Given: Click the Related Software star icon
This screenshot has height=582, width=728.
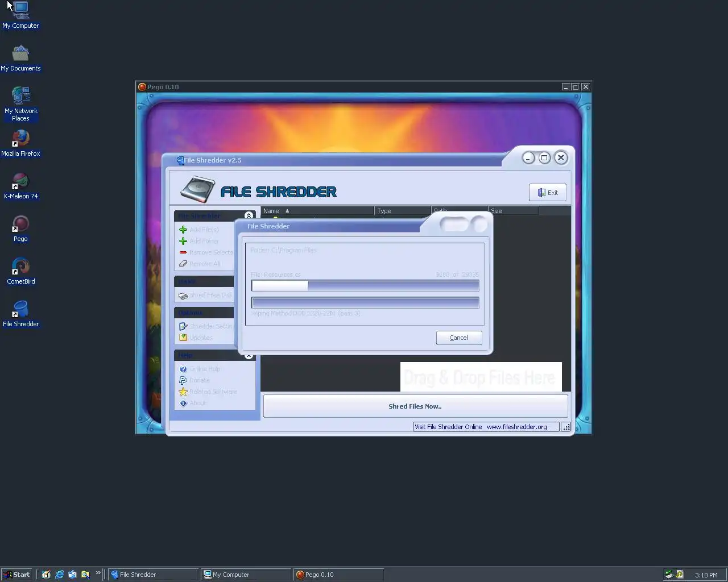Looking at the screenshot, I should [x=183, y=392].
